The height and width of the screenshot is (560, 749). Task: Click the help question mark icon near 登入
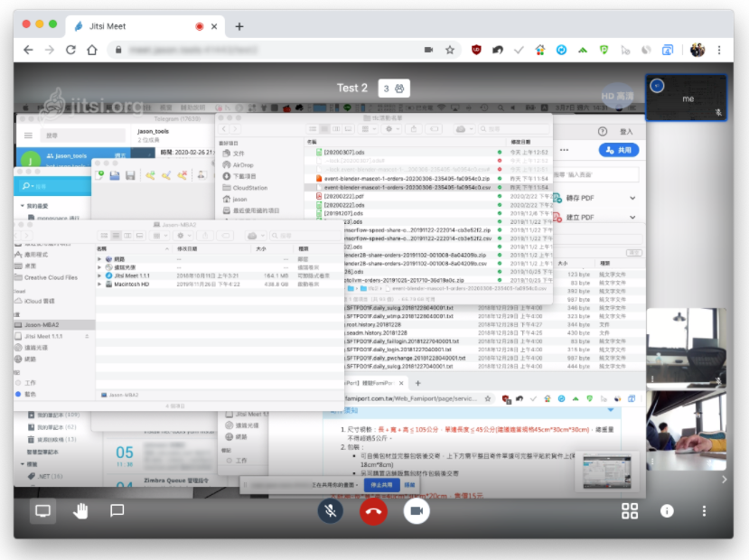tap(603, 132)
